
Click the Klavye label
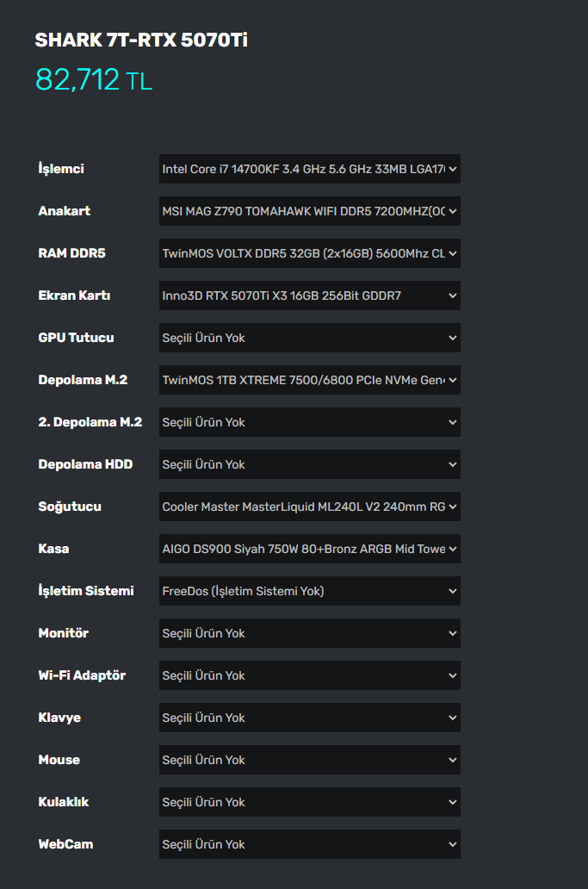click(59, 718)
